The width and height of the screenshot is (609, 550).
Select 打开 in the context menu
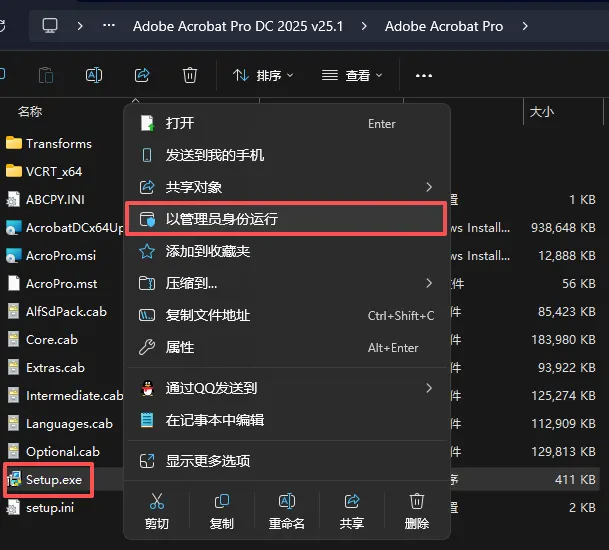[287, 124]
